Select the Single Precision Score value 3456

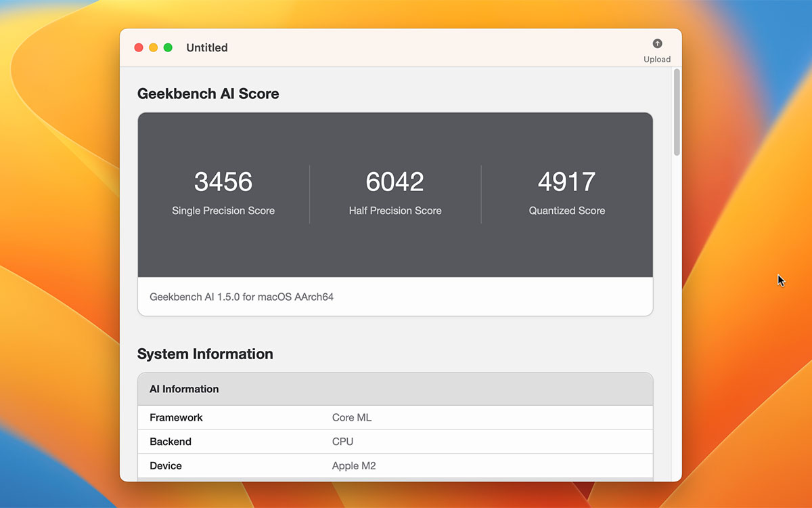[x=223, y=182]
